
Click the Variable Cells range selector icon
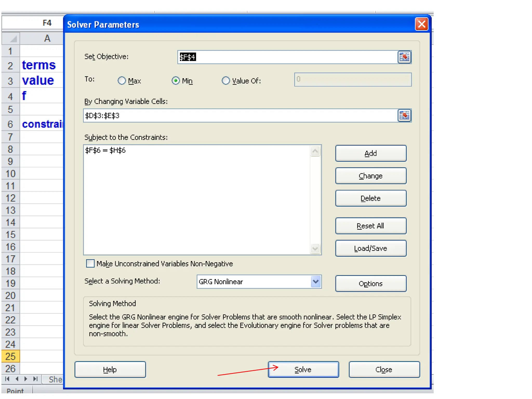coord(404,115)
